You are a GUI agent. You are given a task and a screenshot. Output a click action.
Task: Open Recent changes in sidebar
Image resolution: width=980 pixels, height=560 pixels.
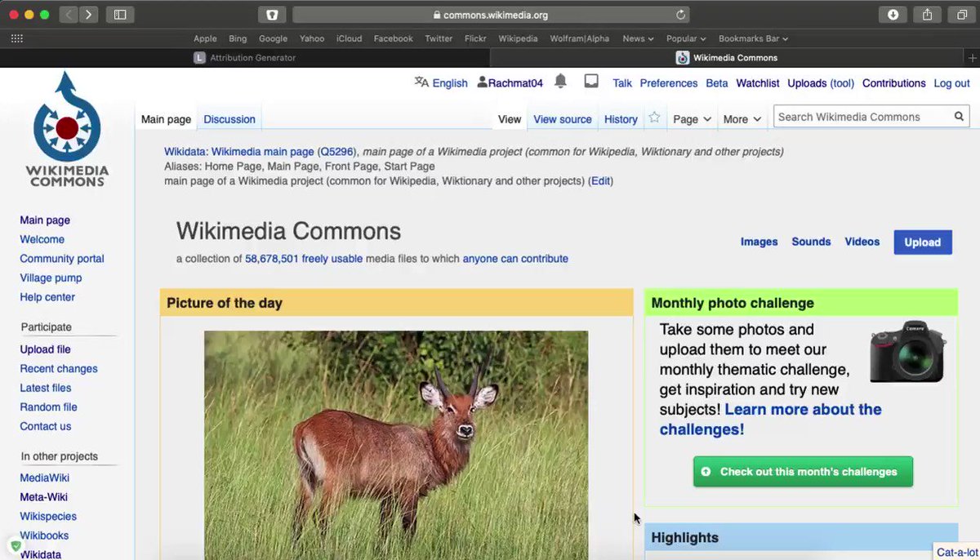pyautogui.click(x=59, y=368)
